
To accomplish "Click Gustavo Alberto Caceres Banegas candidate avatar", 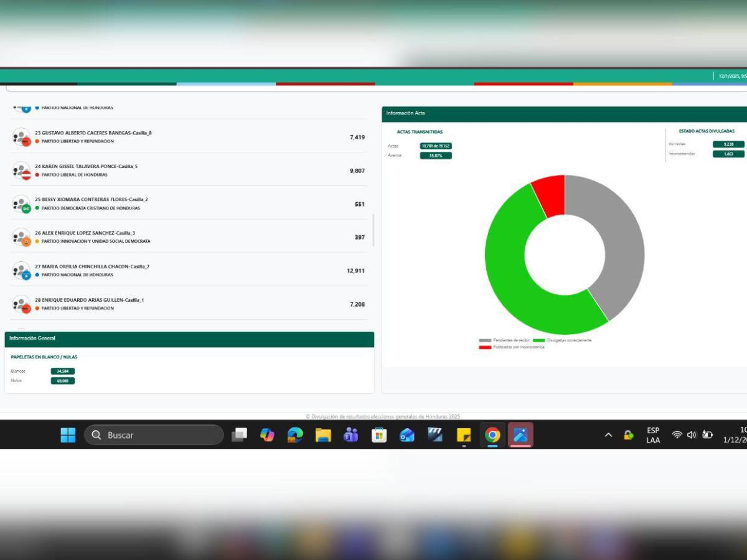I will 21,137.
